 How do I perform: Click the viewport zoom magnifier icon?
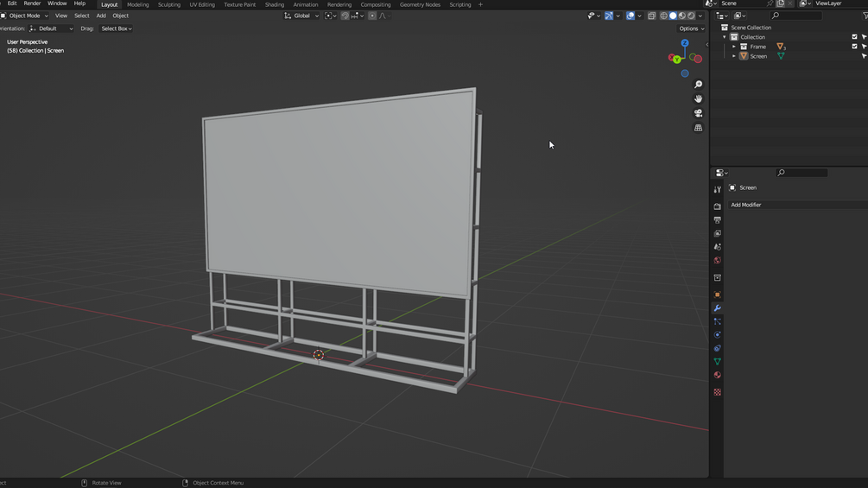pyautogui.click(x=699, y=85)
